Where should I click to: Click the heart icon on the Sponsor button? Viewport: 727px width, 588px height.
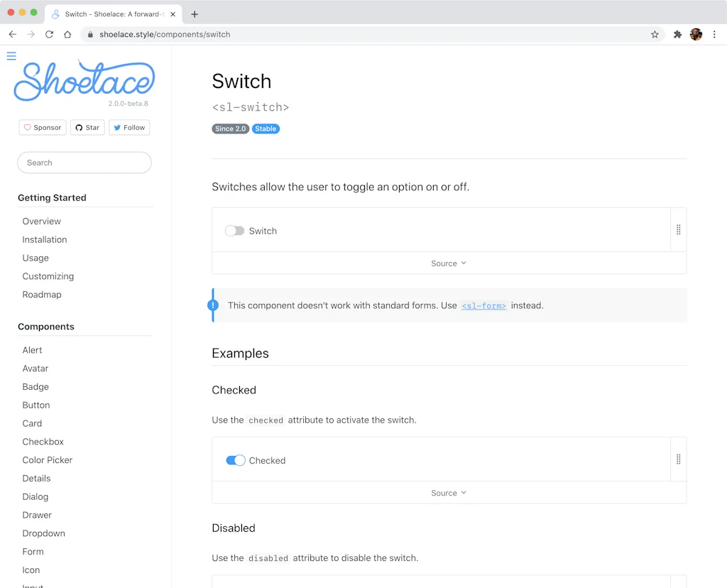27,127
